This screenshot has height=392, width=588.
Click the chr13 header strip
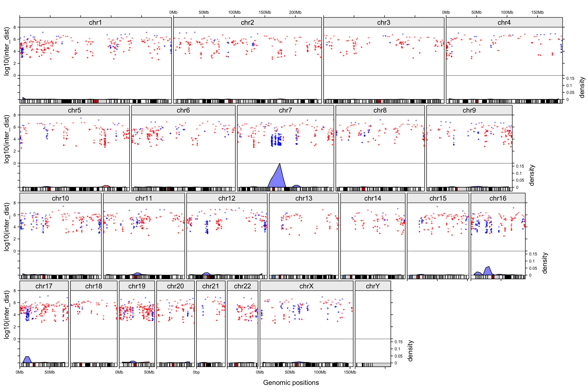304,198
